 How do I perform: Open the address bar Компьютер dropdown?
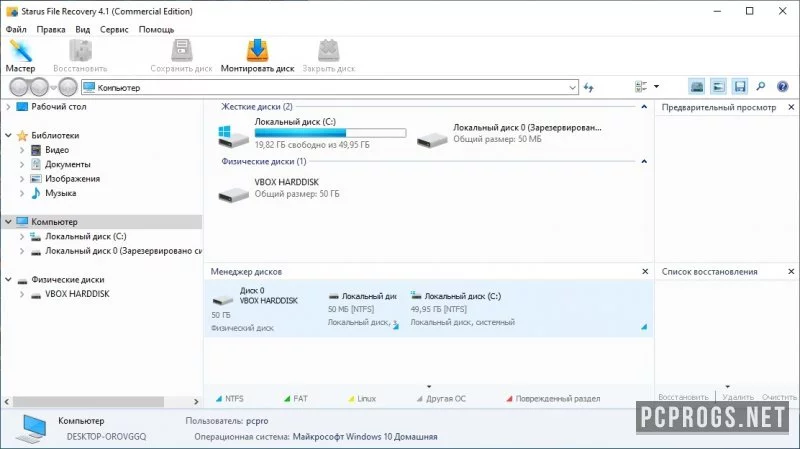[x=572, y=88]
